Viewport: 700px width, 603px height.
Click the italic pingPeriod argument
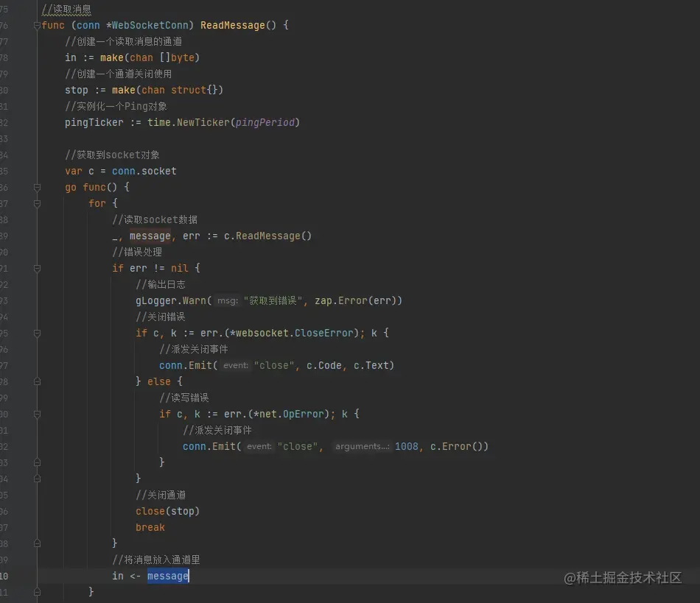point(265,123)
